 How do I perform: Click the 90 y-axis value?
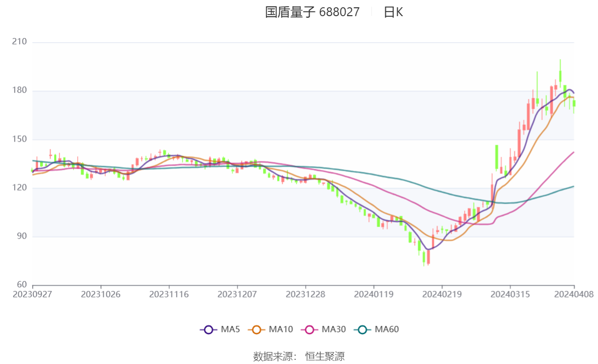(x=22, y=236)
